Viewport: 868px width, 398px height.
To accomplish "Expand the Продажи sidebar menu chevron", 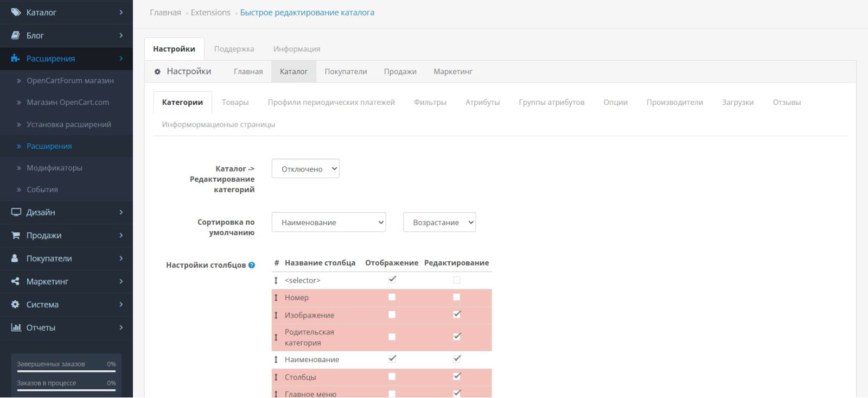I will [x=121, y=235].
